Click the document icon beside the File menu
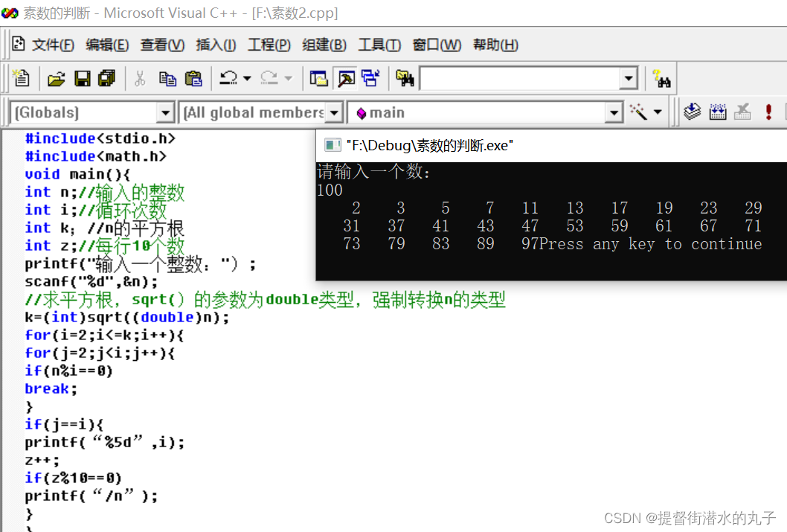Screen dimensions: 787x532 19,44
